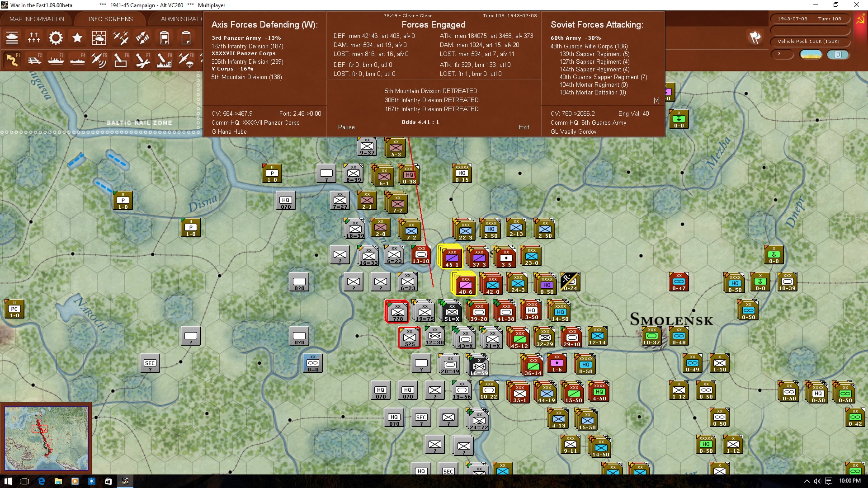The height and width of the screenshot is (488, 868).
Task: Open the air doctrine planes icon
Action: click(x=121, y=38)
